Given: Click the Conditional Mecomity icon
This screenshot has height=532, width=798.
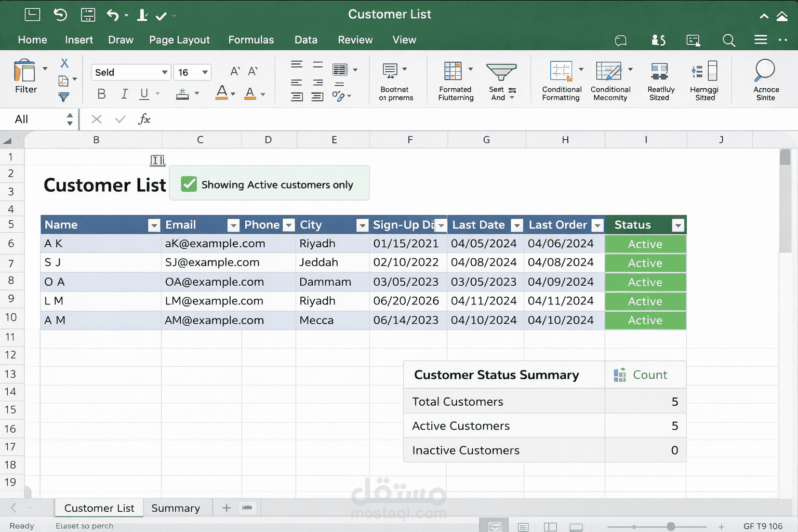Looking at the screenshot, I should coord(609,71).
